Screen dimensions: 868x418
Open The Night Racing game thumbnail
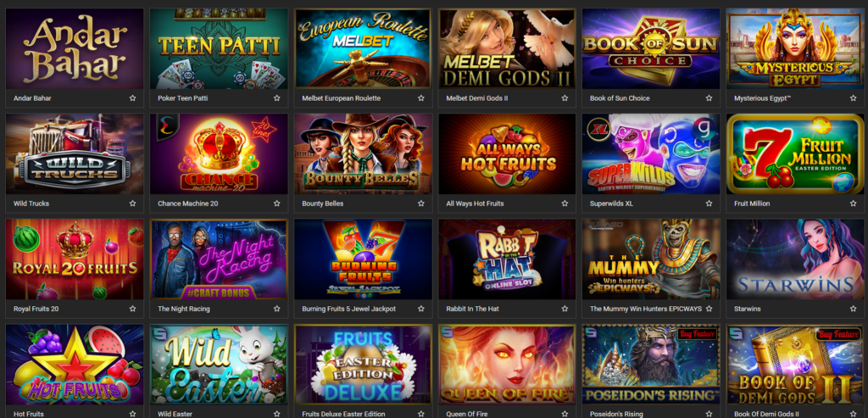(x=219, y=259)
